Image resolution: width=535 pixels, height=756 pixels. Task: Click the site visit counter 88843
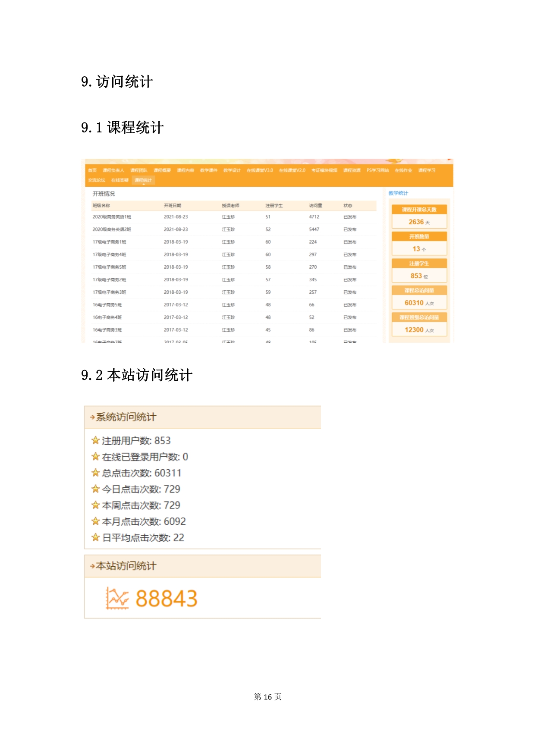167,599
